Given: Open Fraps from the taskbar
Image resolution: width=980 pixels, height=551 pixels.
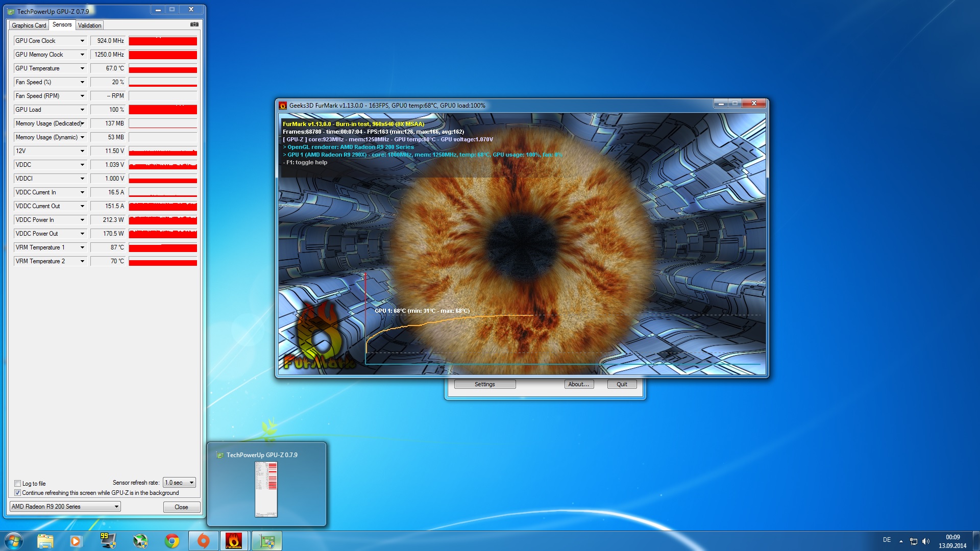Looking at the screenshot, I should coord(108,541).
